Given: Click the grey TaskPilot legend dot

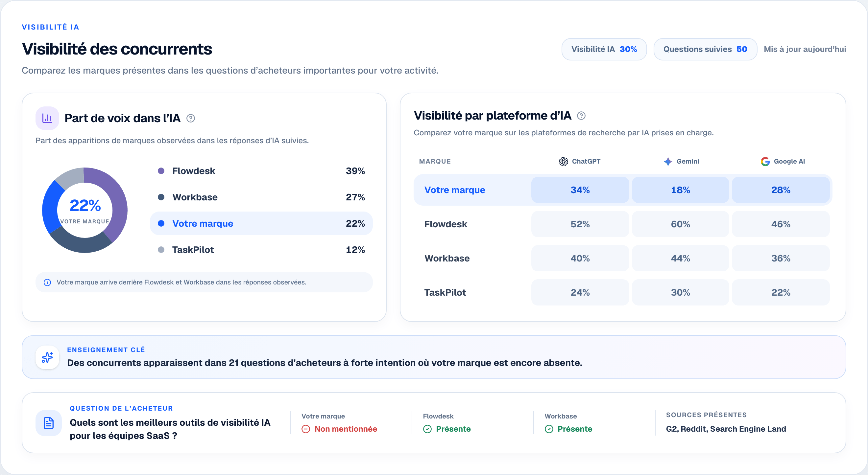Looking at the screenshot, I should [x=161, y=250].
